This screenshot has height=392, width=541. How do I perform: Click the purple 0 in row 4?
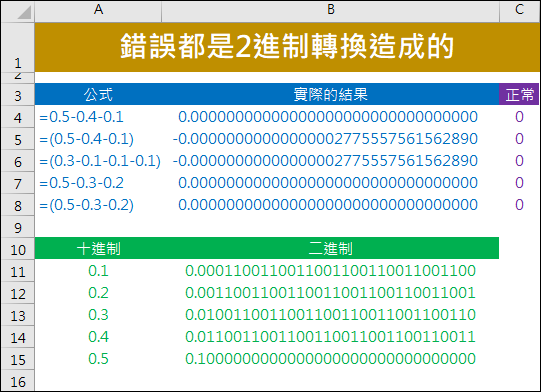(519, 117)
